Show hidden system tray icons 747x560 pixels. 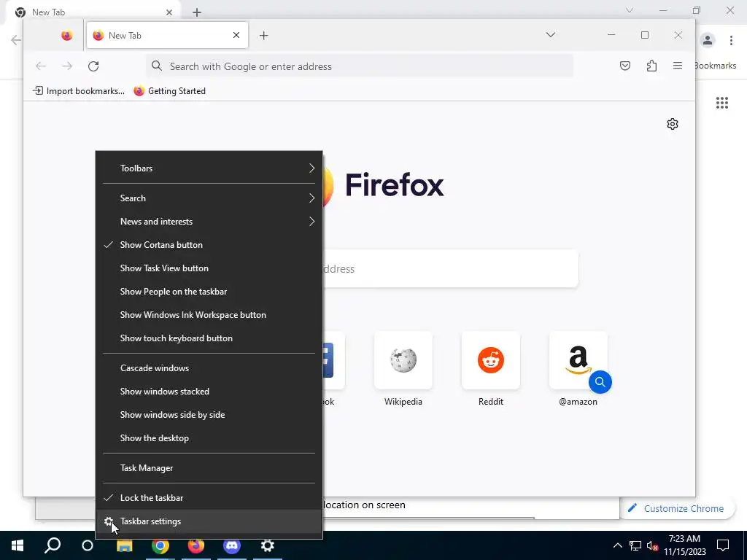[x=617, y=545]
